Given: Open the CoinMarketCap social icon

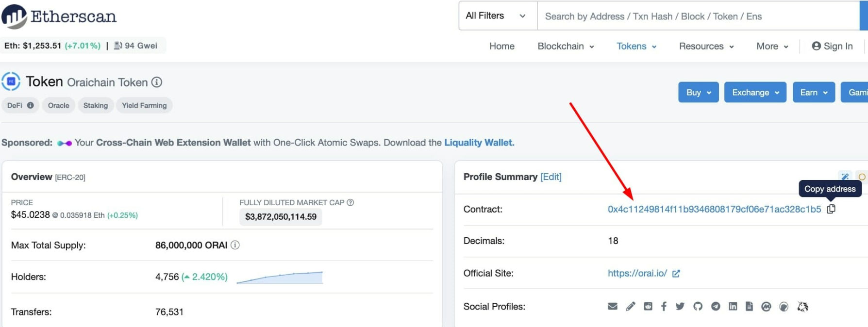Looking at the screenshot, I should tap(766, 306).
